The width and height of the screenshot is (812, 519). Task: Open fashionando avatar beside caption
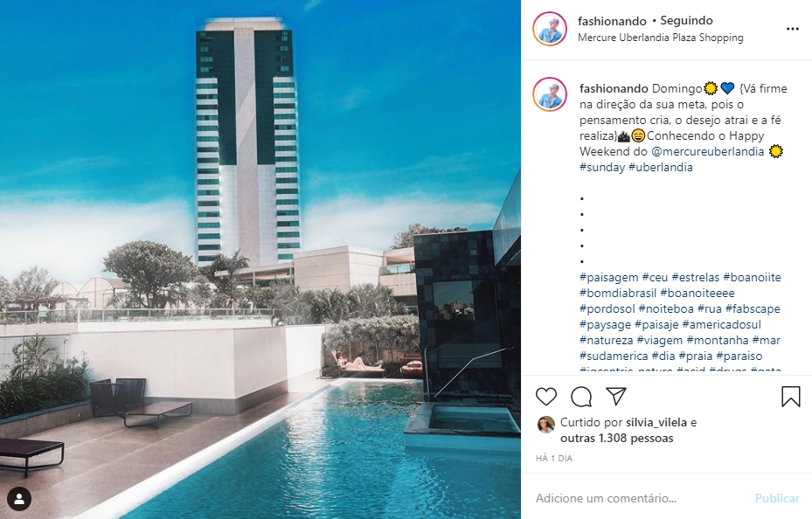coord(550,94)
